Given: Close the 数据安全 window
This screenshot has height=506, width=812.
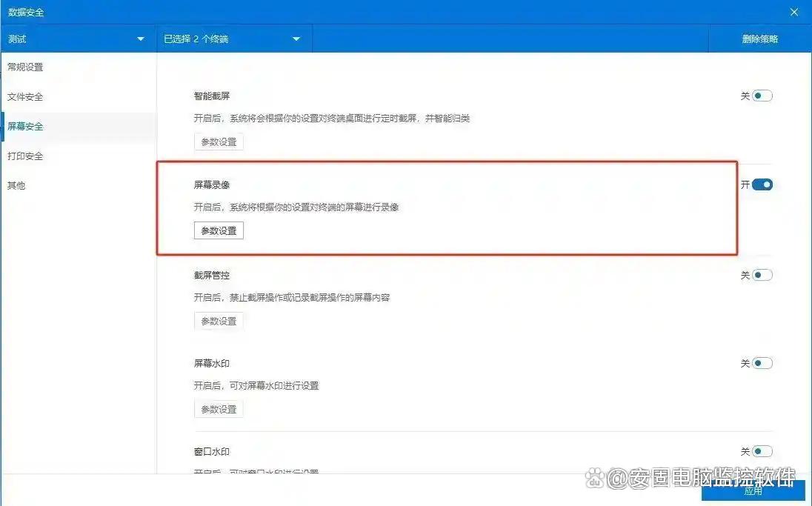Looking at the screenshot, I should (x=794, y=12).
